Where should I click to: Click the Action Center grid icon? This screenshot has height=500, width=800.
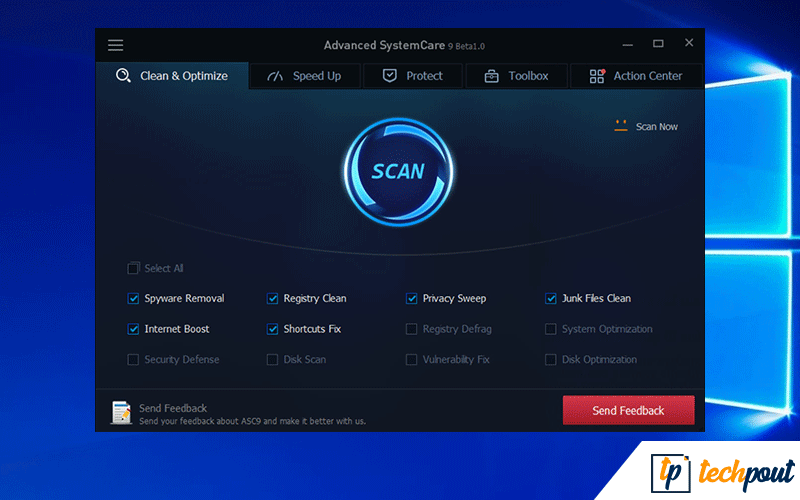point(597,76)
